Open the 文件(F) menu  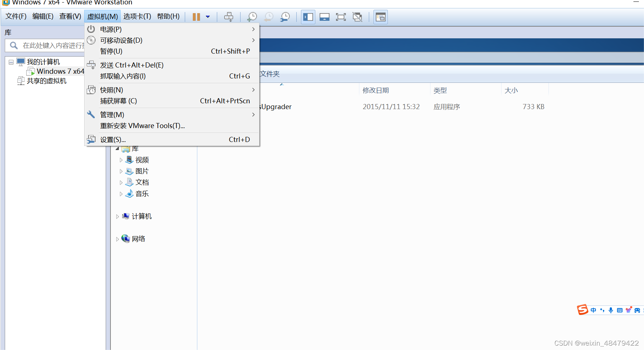pos(16,16)
